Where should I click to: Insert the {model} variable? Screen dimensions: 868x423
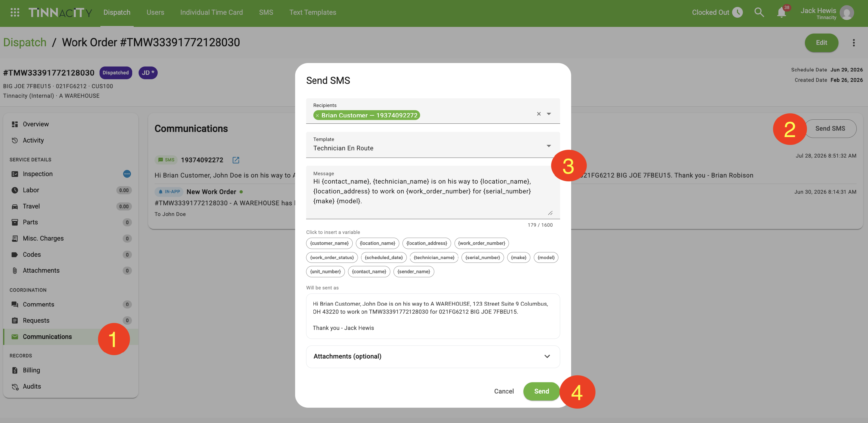(546, 258)
